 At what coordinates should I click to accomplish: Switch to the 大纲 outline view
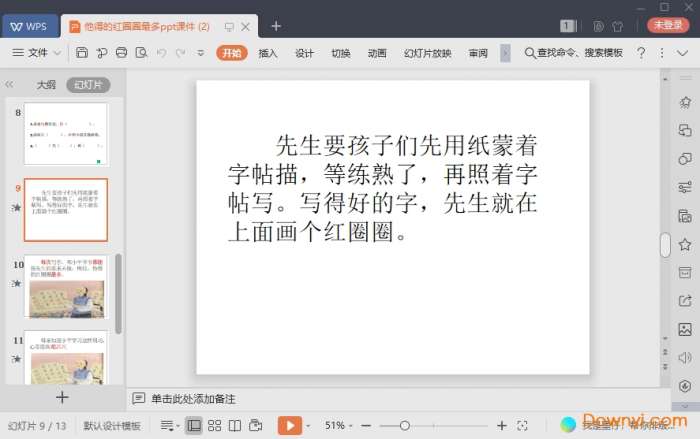point(46,84)
